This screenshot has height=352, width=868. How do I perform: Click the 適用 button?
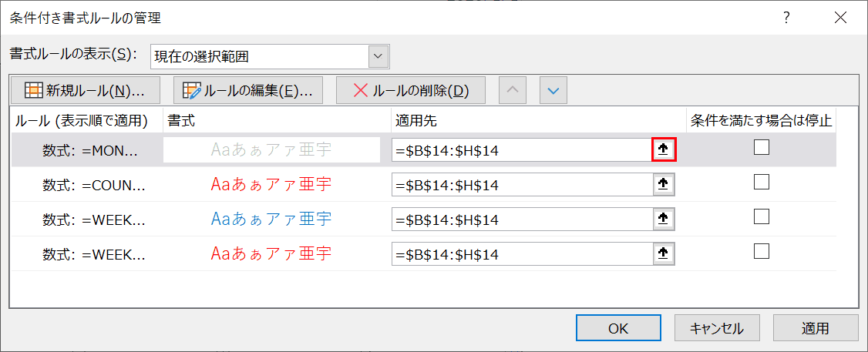point(816,328)
